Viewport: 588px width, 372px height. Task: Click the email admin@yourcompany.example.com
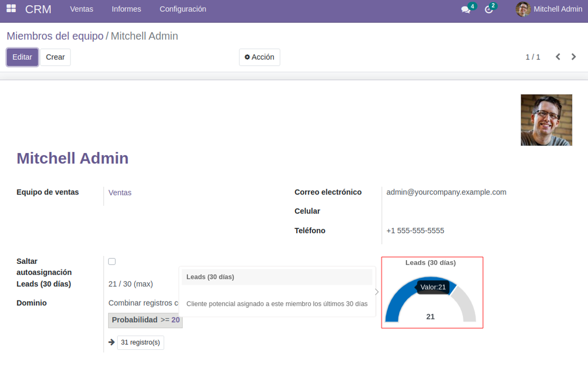click(x=446, y=192)
